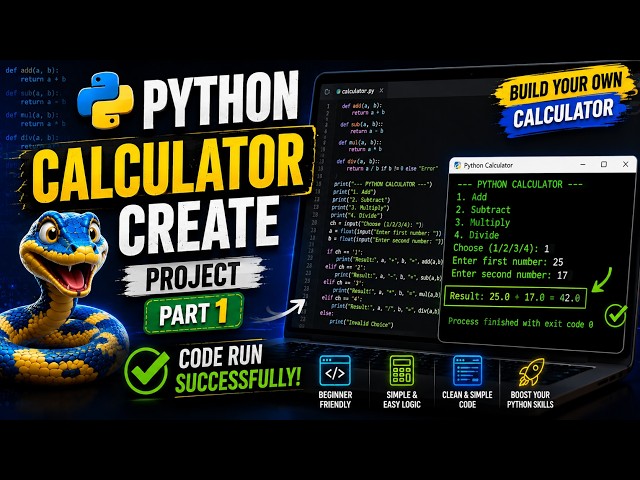Click the print("4. Divide") code line
Screen dimensions: 640x480
coord(356,216)
